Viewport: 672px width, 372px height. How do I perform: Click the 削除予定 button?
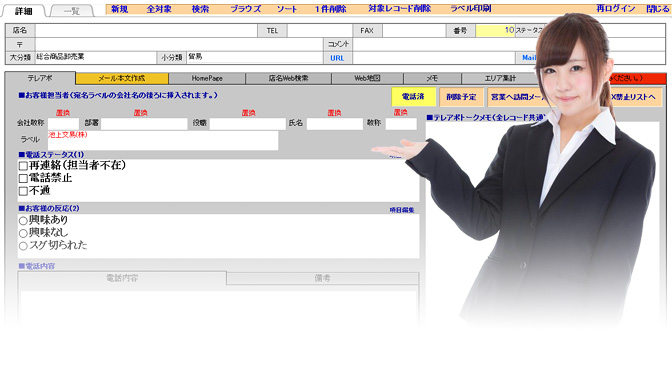click(x=461, y=97)
